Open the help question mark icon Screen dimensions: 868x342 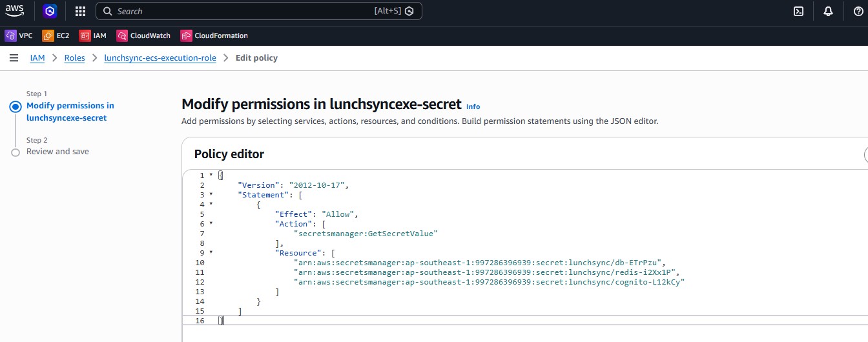point(858,11)
